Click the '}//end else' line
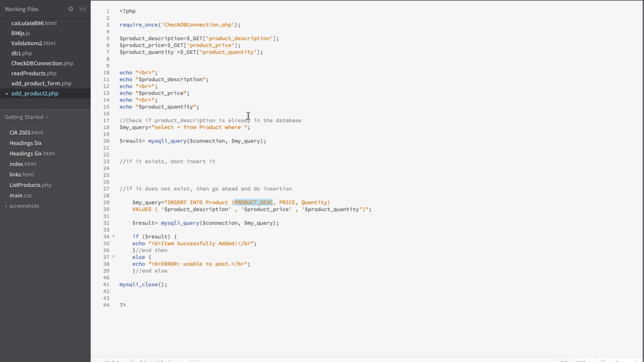644x362 pixels. [x=150, y=271]
